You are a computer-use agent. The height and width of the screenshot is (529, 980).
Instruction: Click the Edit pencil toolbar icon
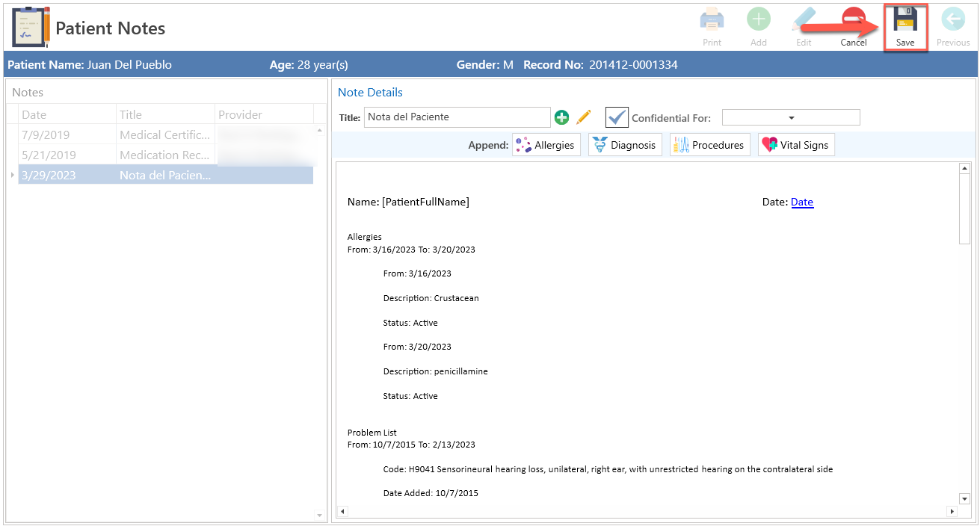tap(804, 19)
